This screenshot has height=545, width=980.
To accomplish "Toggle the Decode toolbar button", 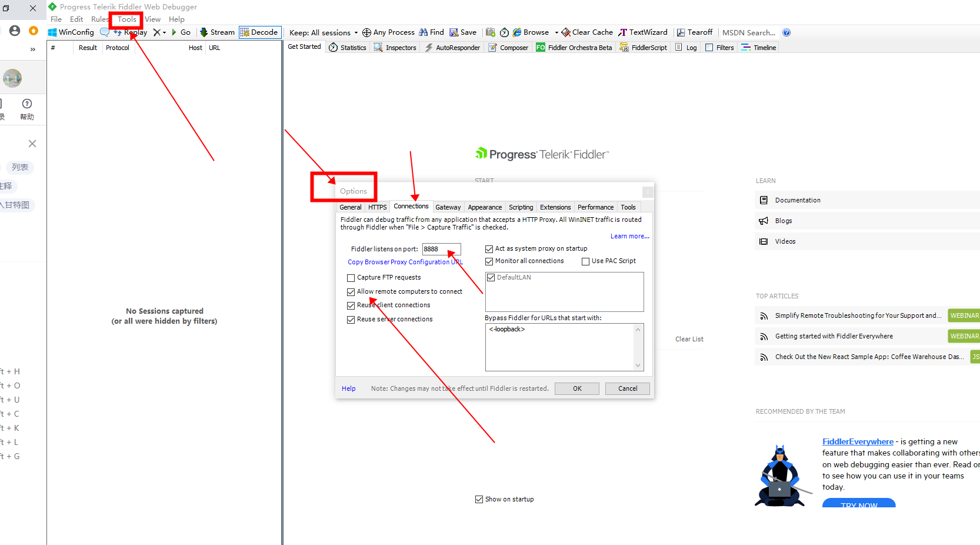I will [x=259, y=32].
